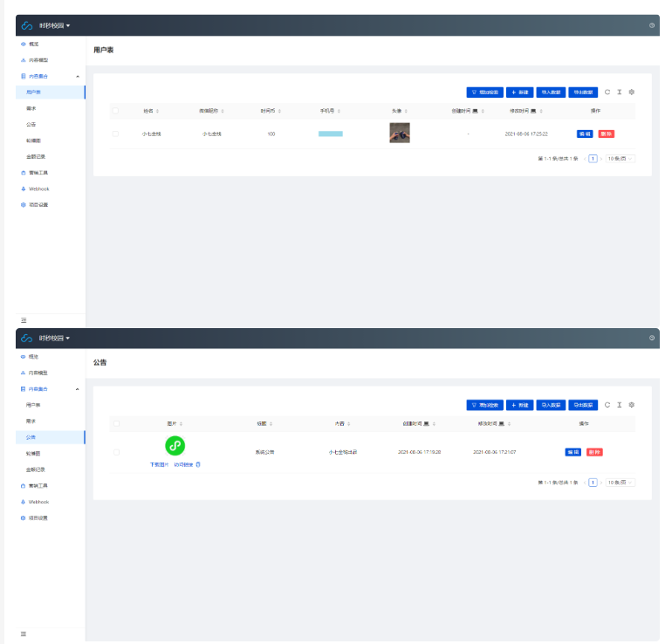Image resolution: width=665 pixels, height=644 pixels.
Task: Click the refresh icon in user table toolbar
Action: click(x=607, y=92)
